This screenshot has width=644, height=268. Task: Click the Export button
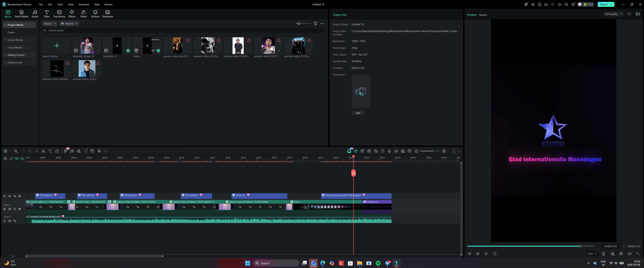coord(604,5)
